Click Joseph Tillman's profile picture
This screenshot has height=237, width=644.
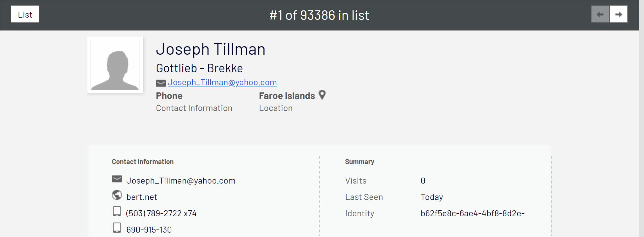115,65
